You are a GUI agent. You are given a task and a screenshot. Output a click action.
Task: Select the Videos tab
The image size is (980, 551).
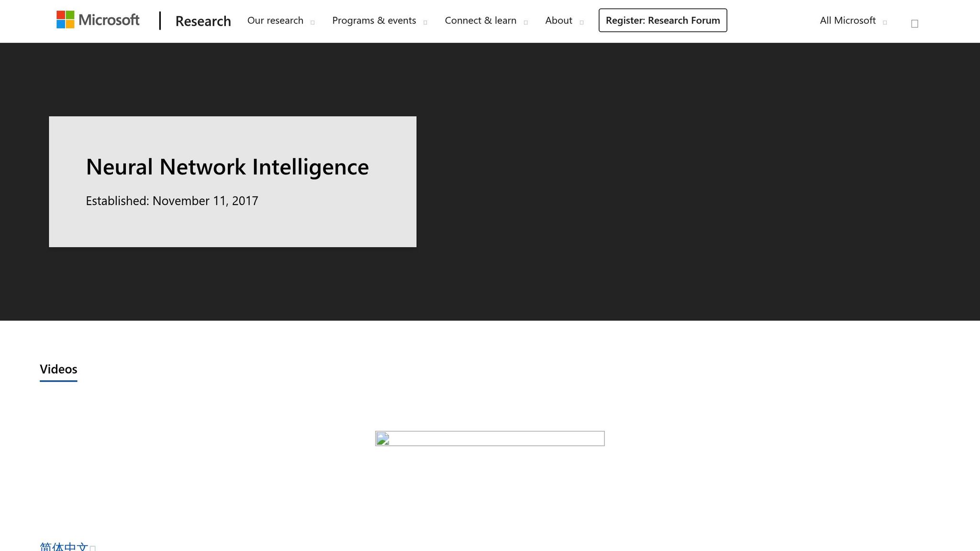pyautogui.click(x=58, y=369)
